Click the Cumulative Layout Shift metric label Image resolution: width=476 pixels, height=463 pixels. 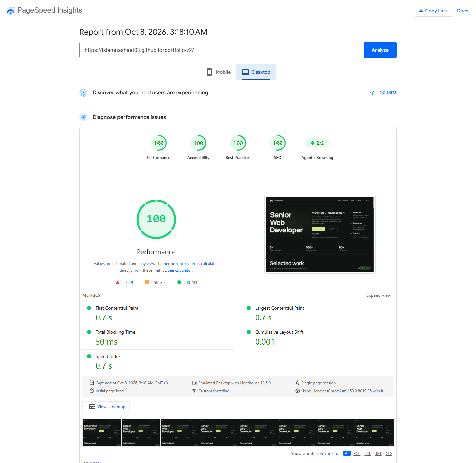point(279,332)
